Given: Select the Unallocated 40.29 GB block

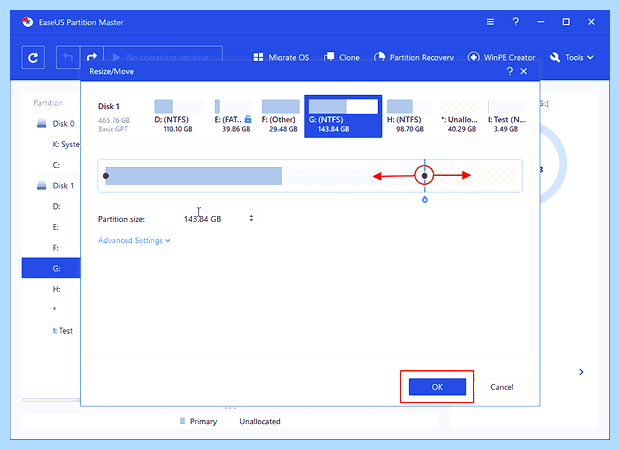Looking at the screenshot, I should (459, 116).
